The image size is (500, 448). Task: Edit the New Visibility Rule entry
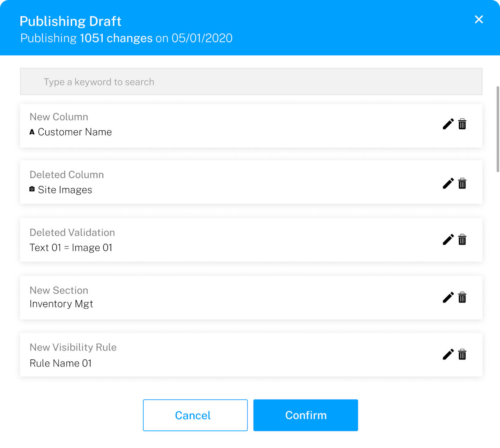pos(448,354)
